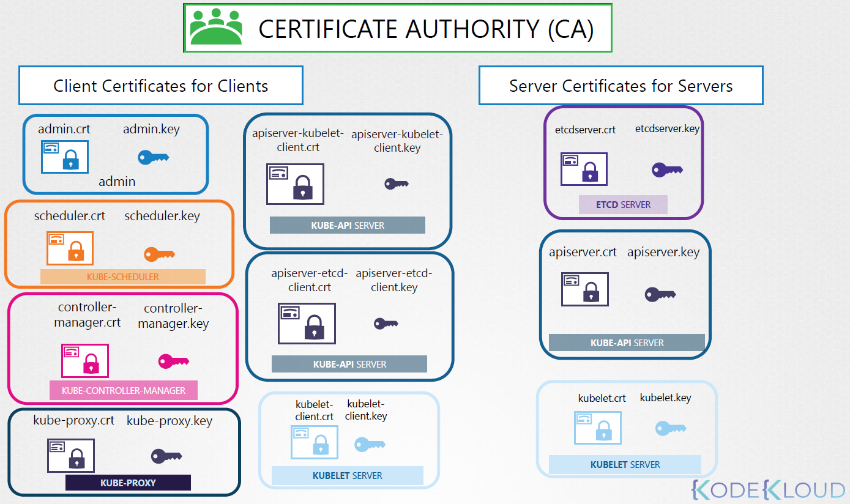Click the admin caption below the certificate
The width and height of the screenshot is (850, 504).
(117, 182)
